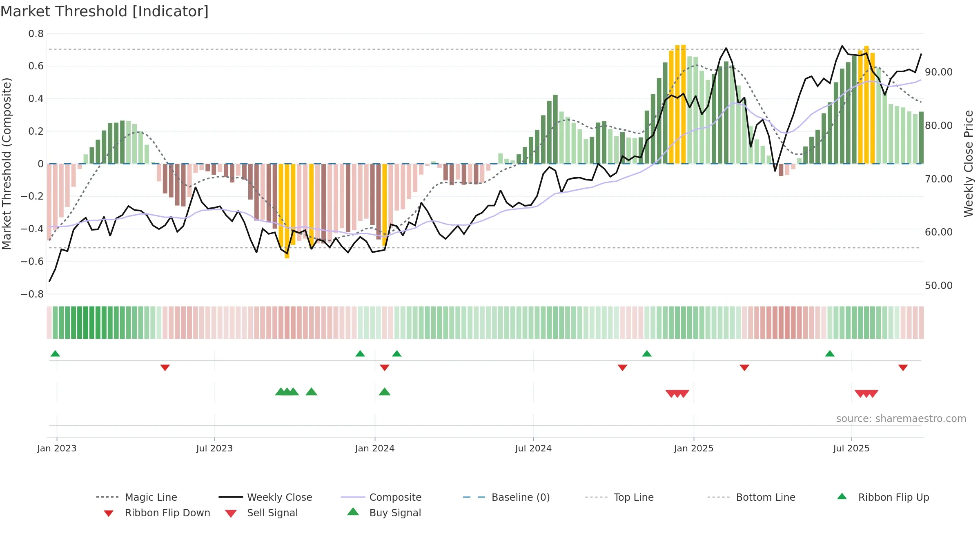This screenshot has width=980, height=551.
Task: Click the ribbon flip up marker at Jan 2023
Action: tap(55, 353)
